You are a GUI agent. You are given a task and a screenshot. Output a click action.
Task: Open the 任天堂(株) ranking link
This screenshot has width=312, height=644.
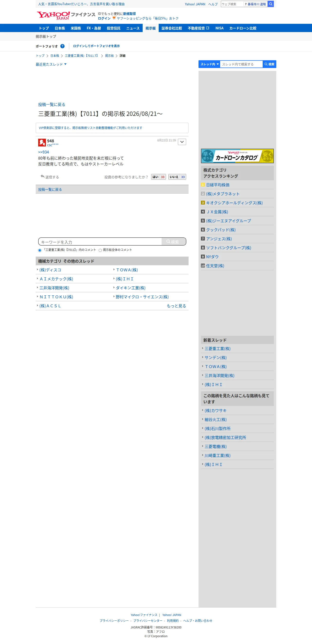click(215, 266)
